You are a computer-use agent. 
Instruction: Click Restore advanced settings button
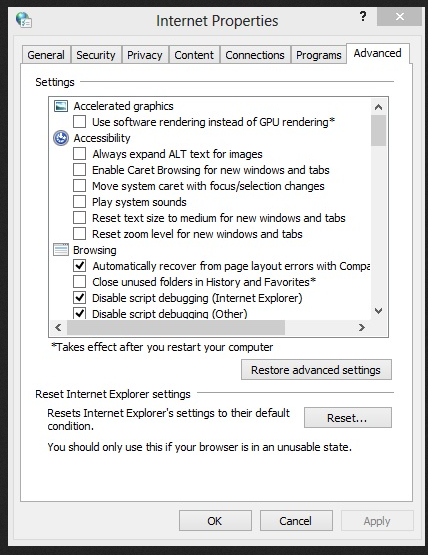point(316,370)
